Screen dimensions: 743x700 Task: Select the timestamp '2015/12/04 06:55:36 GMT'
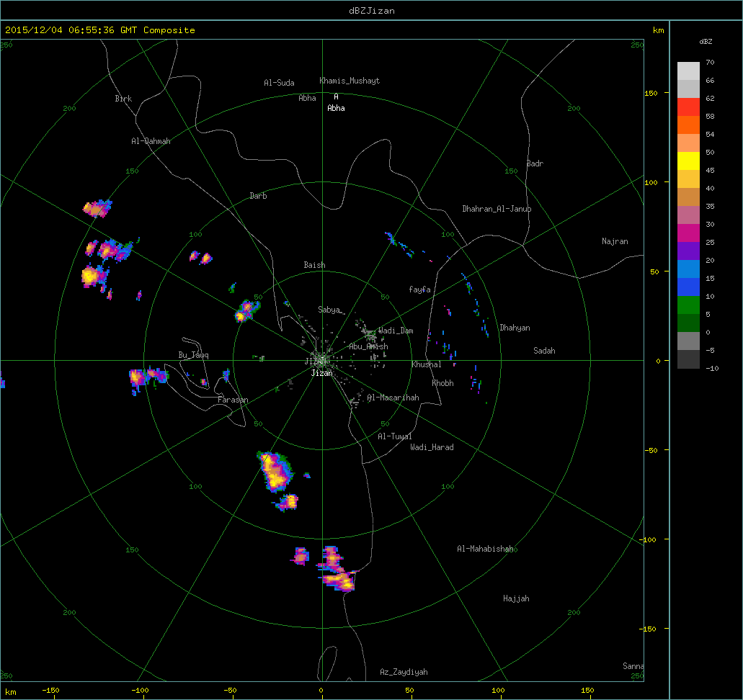(71, 30)
